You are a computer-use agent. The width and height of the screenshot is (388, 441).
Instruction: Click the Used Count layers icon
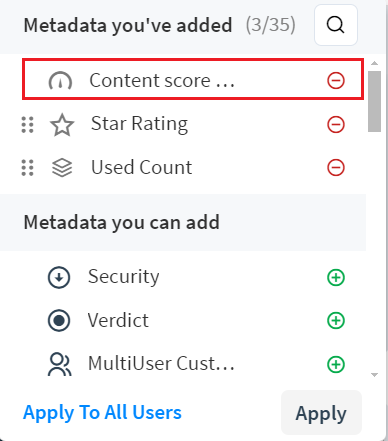pyautogui.click(x=62, y=167)
